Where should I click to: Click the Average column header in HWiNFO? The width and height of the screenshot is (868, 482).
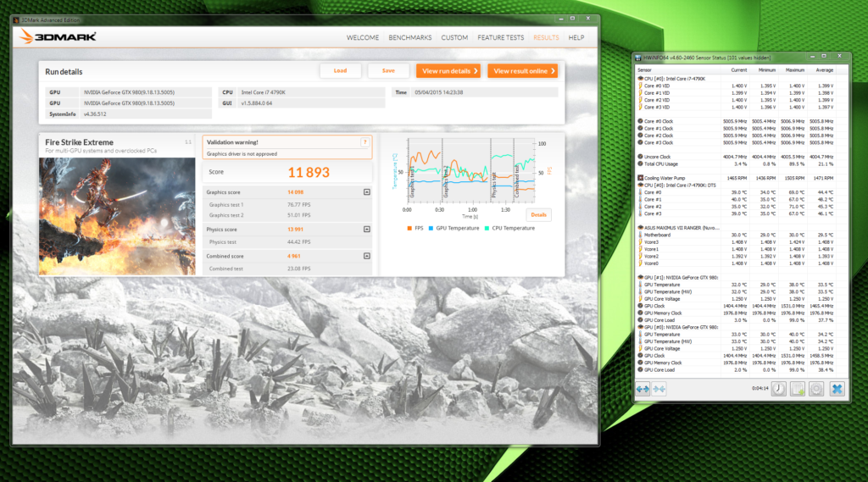pos(824,70)
